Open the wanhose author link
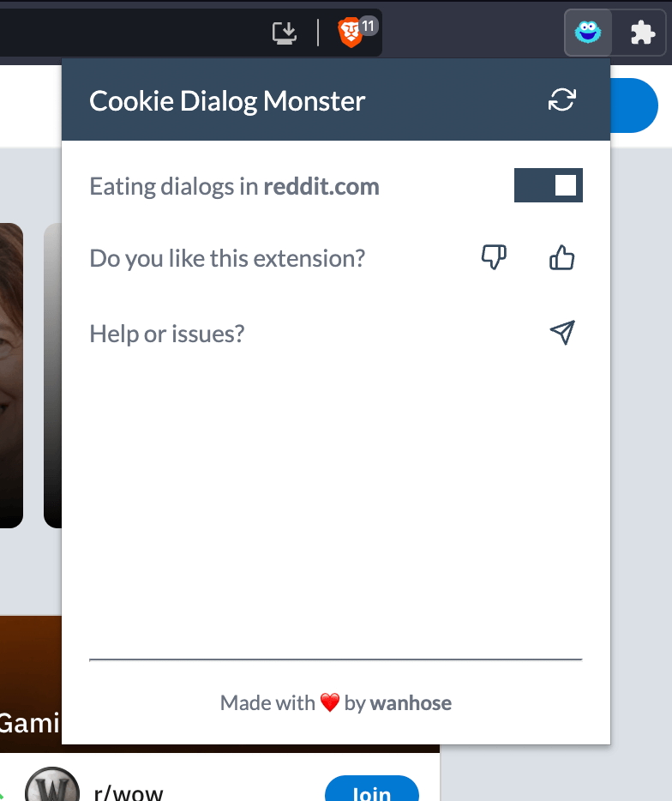Screen dimensions: 672x801 (x=411, y=703)
